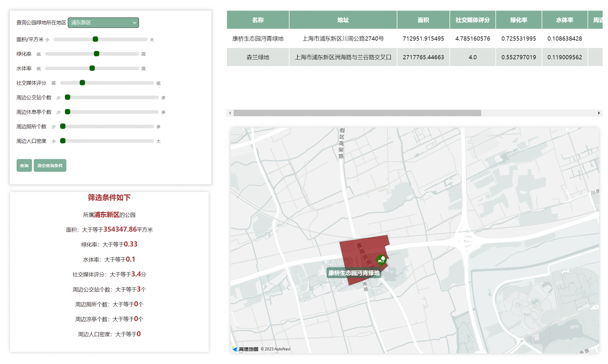Click the 高德地图 logo on map

pyautogui.click(x=245, y=349)
